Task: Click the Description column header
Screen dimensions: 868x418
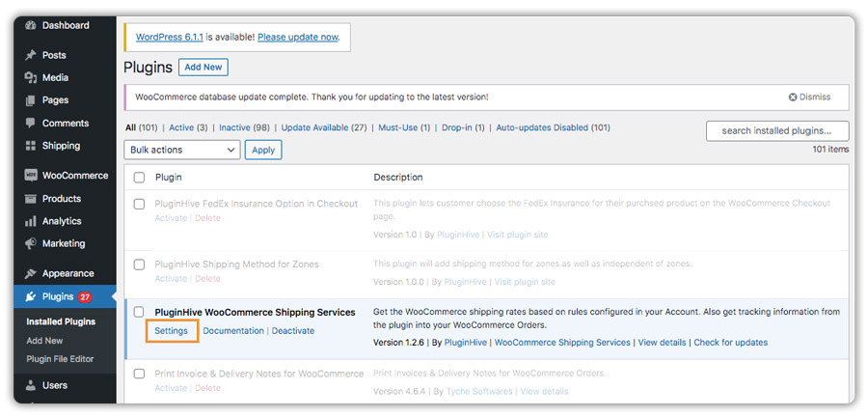Action: point(398,178)
